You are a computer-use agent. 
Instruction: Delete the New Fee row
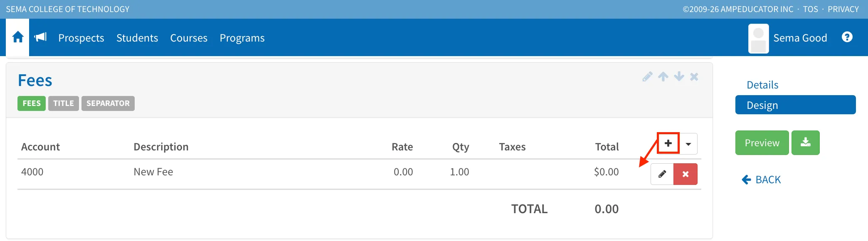(686, 174)
